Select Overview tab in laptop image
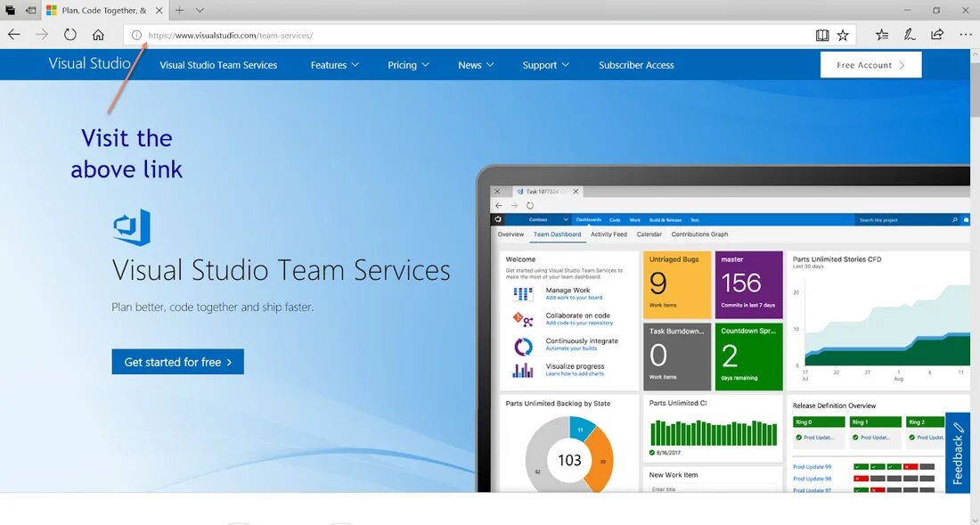This screenshot has height=525, width=980. 510,234
